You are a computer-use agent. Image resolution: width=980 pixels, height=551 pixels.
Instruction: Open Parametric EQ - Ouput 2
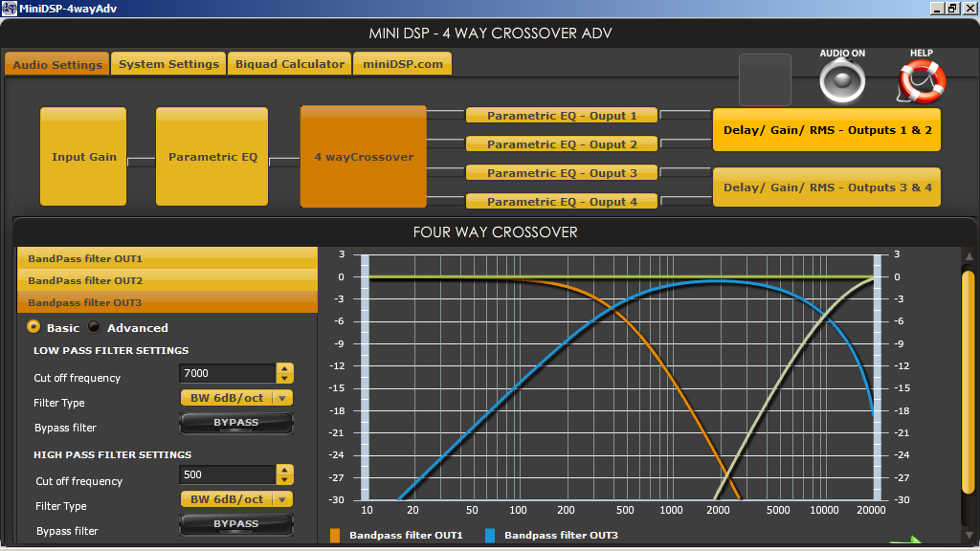click(562, 143)
